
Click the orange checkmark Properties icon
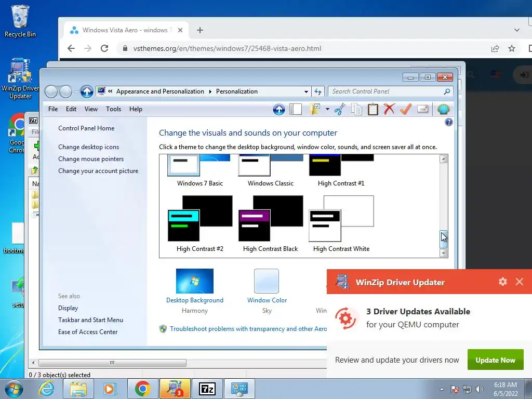[x=406, y=109]
